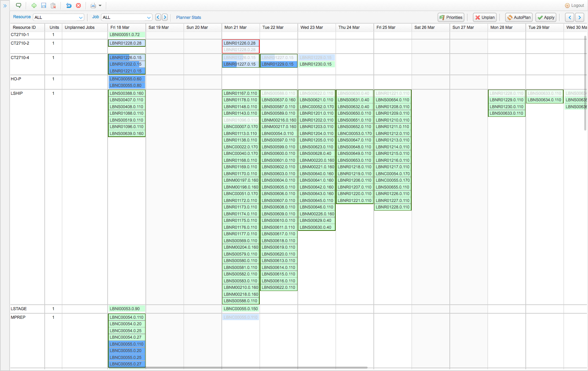
Task: Go to next job with right arrow
Action: pyautogui.click(x=165, y=17)
